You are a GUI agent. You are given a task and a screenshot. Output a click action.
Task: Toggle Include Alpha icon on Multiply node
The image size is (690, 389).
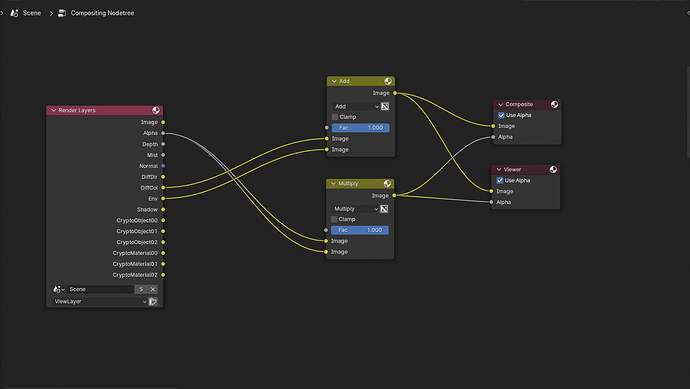(384, 209)
